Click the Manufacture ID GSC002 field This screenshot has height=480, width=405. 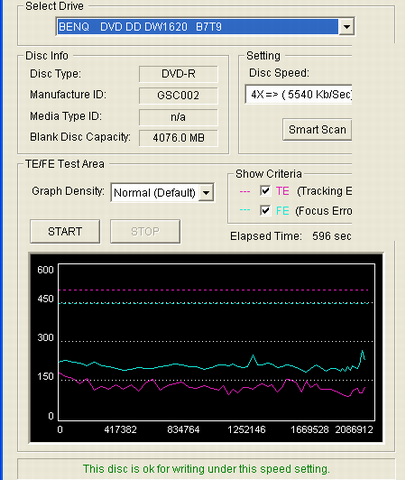178,96
